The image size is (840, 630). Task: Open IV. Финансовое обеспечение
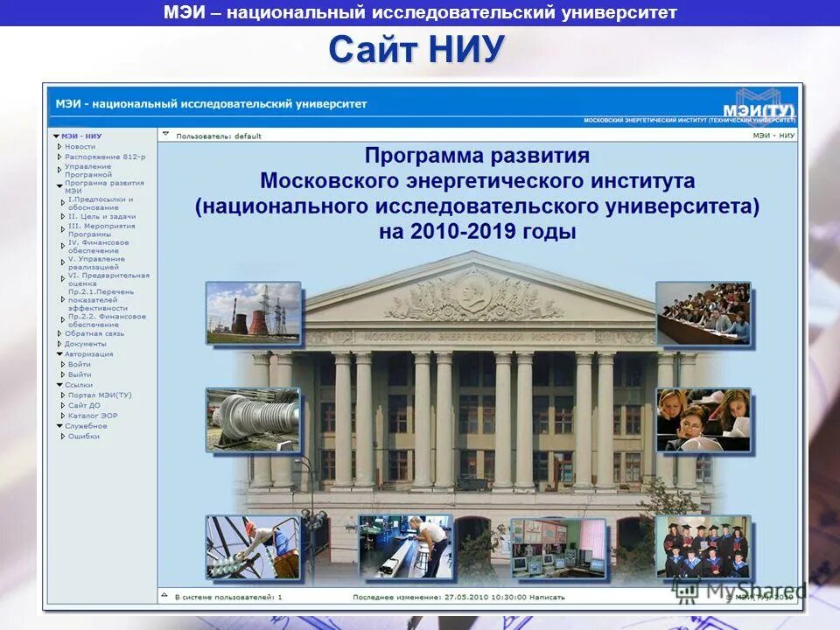coord(99,247)
